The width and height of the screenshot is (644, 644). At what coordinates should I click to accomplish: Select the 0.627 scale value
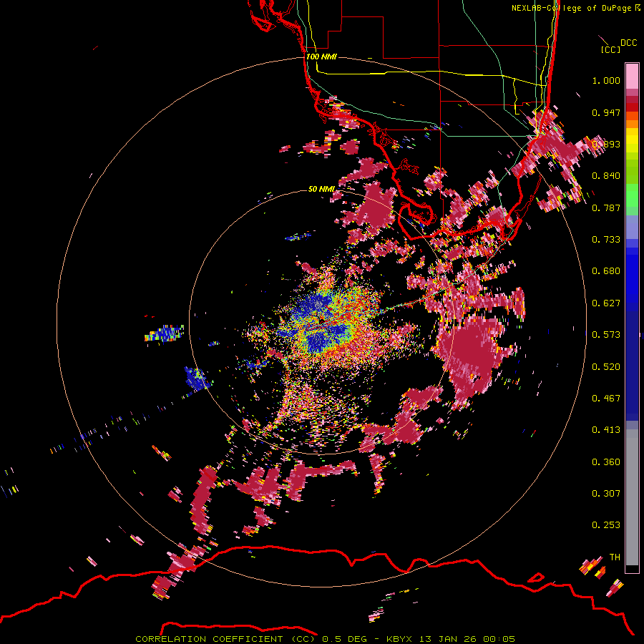(606, 303)
